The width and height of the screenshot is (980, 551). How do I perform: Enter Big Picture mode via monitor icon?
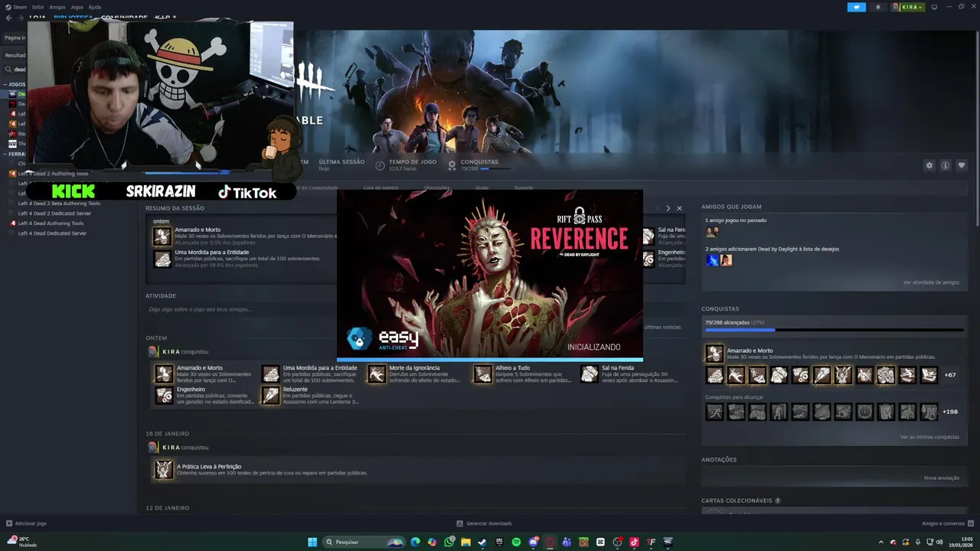click(934, 7)
